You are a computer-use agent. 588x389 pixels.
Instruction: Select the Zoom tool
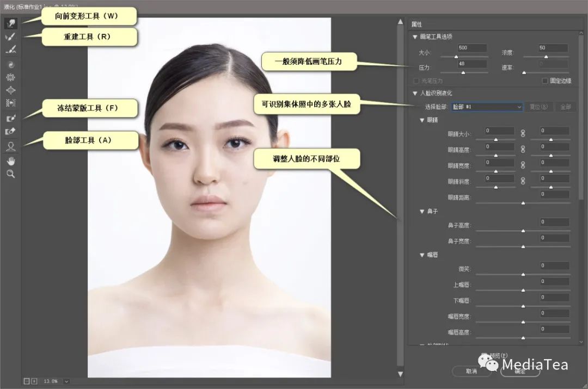tap(11, 174)
